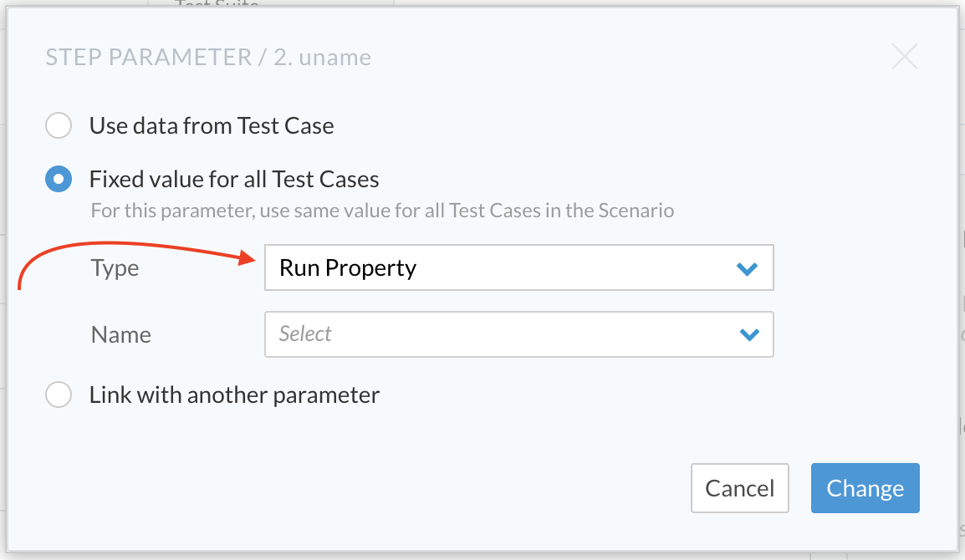965x560 pixels.
Task: Open the Type dropdown box
Action: pos(518,267)
